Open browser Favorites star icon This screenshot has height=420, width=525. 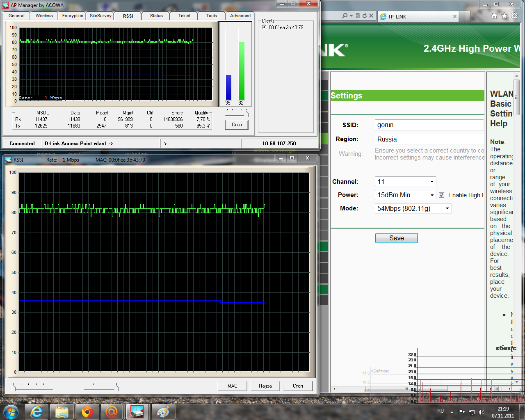pyautogui.click(x=504, y=16)
